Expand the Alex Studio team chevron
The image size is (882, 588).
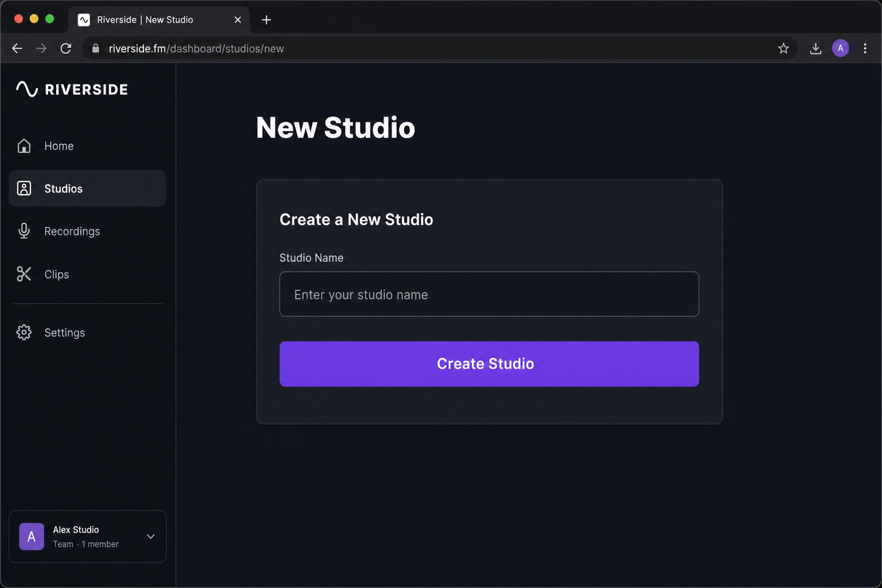tap(150, 536)
